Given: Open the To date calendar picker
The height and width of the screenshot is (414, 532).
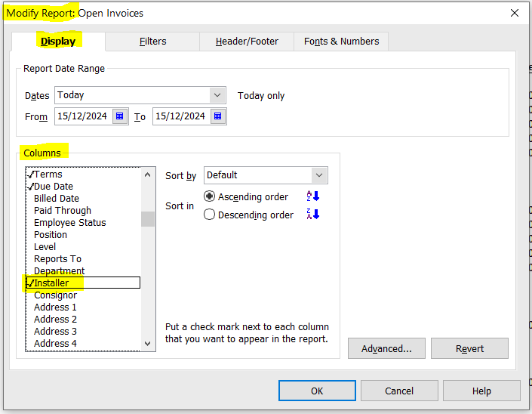Looking at the screenshot, I should tap(218, 116).
